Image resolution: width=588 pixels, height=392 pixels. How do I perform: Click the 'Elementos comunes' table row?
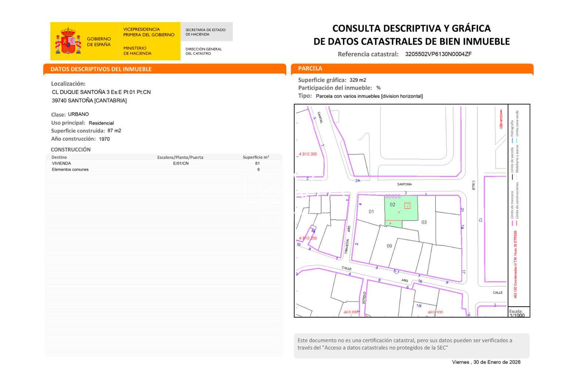pos(70,170)
